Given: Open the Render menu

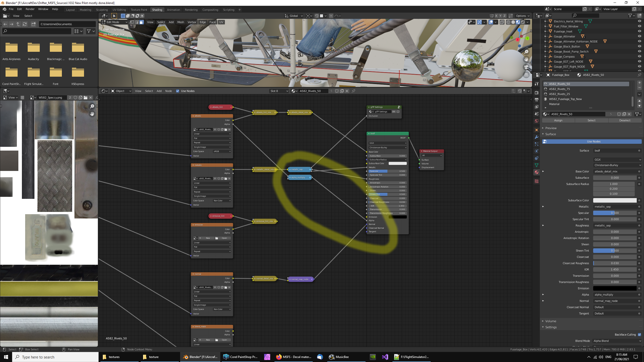Looking at the screenshot, I should coord(30,9).
